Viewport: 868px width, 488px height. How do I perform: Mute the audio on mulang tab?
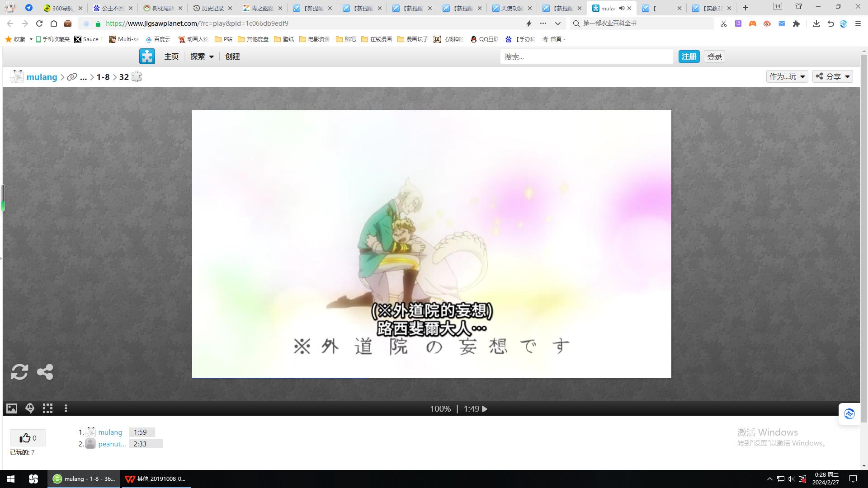(x=622, y=8)
